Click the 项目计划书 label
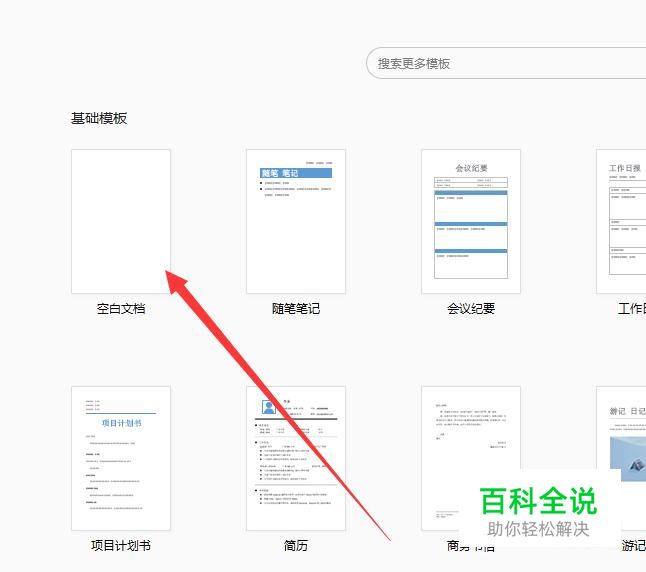The image size is (646, 572). (121, 546)
